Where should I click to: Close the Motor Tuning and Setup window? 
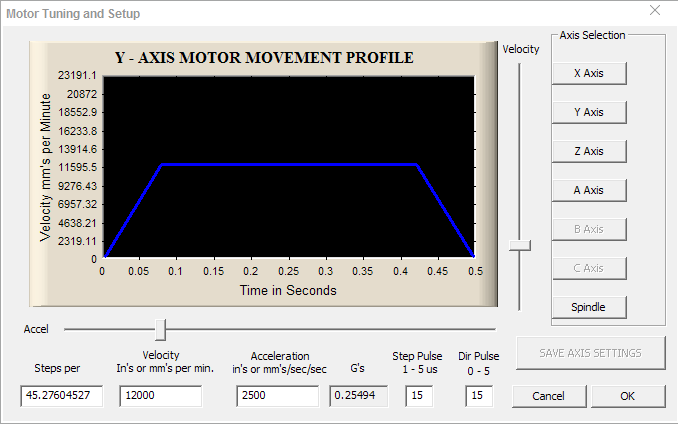click(655, 10)
